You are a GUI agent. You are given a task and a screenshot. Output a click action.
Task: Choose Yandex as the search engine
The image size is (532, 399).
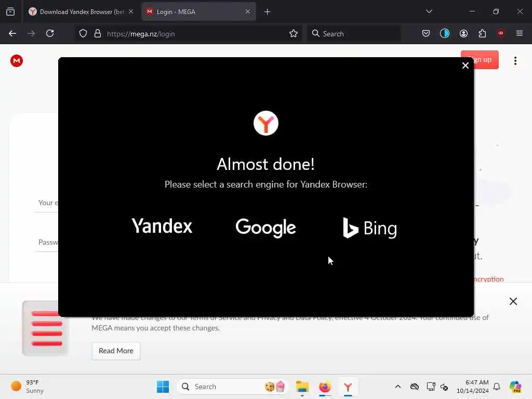tap(162, 226)
